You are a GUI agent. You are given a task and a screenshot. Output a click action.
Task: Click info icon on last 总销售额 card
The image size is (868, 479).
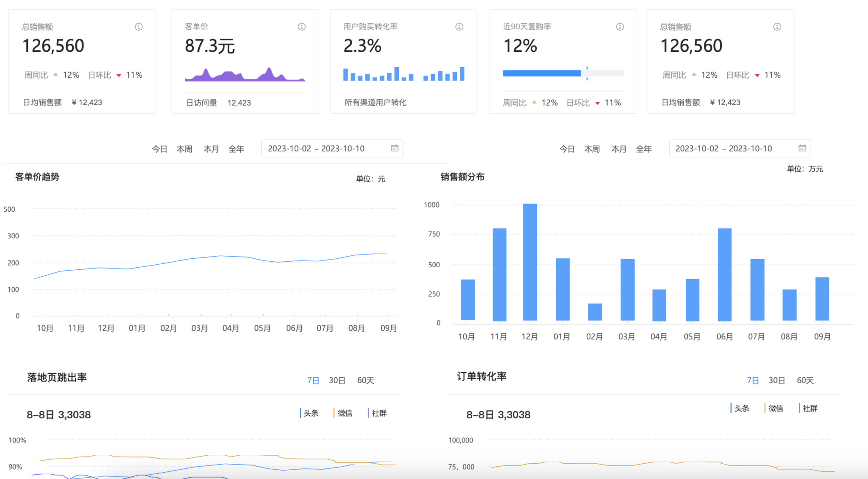click(x=777, y=27)
